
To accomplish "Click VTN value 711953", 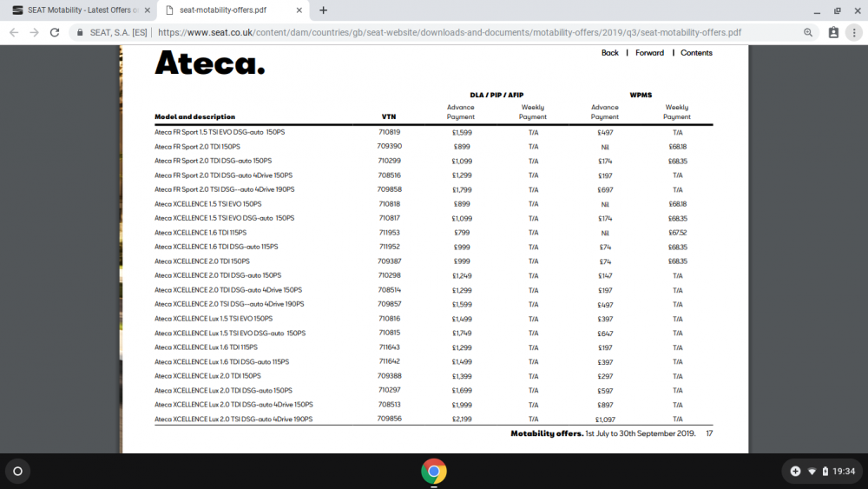I will (390, 233).
